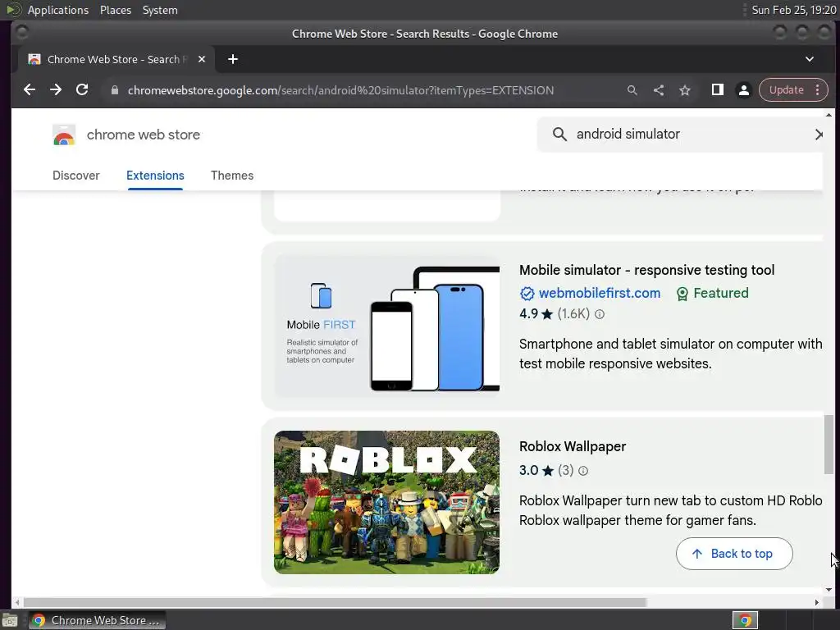Click the date and time clock

coord(793,10)
